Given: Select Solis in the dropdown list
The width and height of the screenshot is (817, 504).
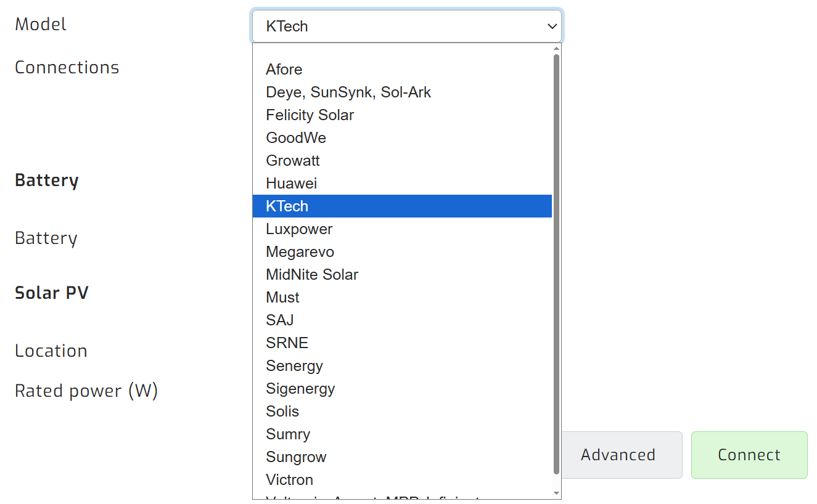Looking at the screenshot, I should [282, 412].
